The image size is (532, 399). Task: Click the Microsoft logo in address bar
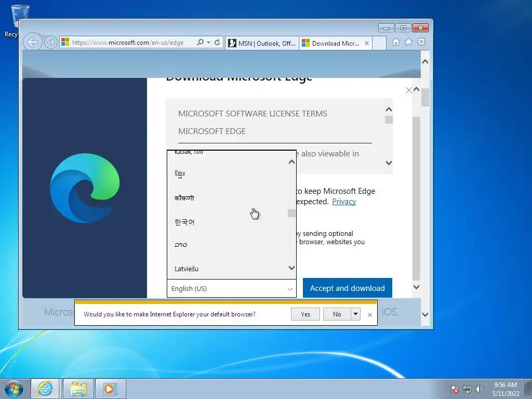click(x=65, y=42)
